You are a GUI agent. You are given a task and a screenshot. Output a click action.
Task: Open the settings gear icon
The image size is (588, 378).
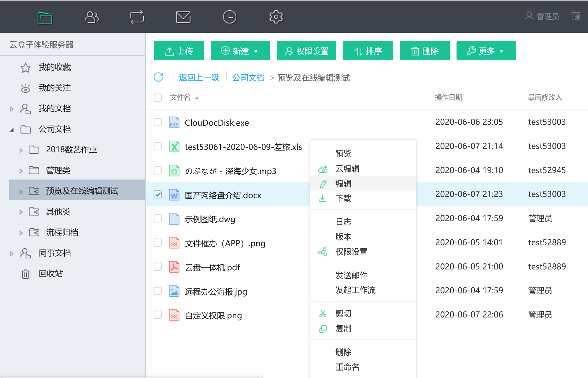click(x=276, y=17)
